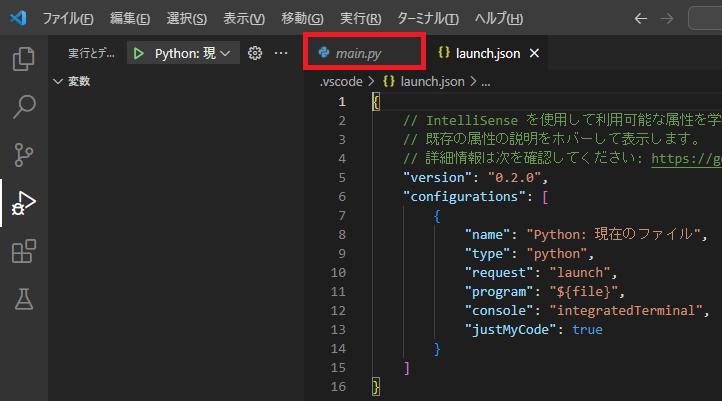Click the "justMyCode" key
The image size is (722, 401).
(511, 330)
